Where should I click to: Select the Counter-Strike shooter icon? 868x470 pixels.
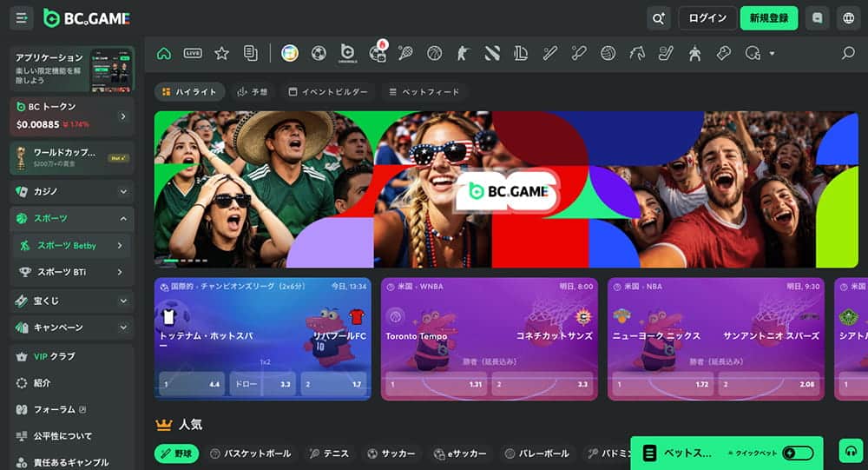click(x=463, y=53)
